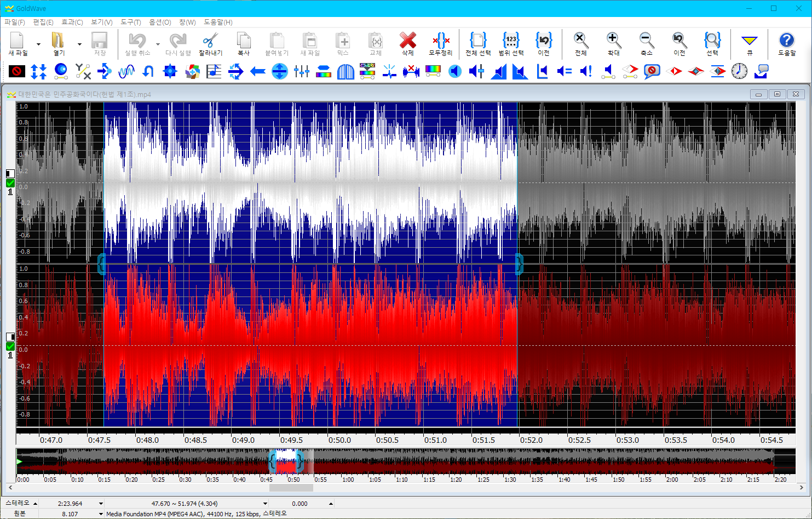Image resolution: width=812 pixels, height=519 pixels.
Task: Click the Cut (잘라내기) scissors icon
Action: point(210,41)
